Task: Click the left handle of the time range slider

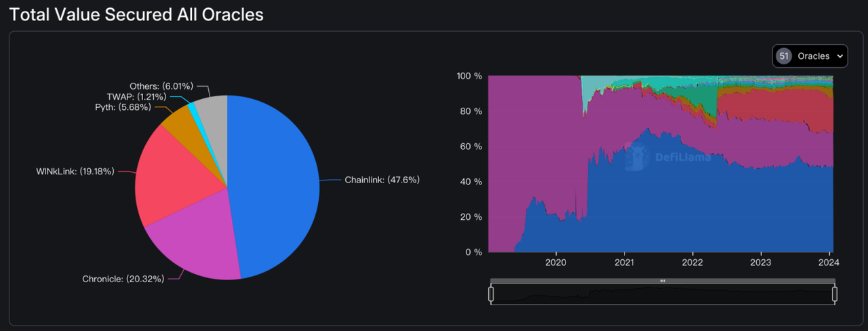Action: [491, 294]
